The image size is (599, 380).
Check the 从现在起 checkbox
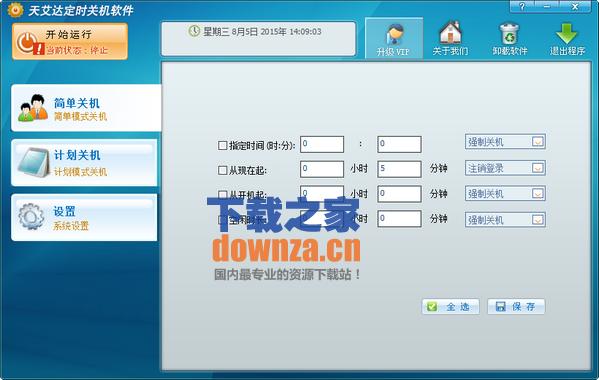point(222,170)
